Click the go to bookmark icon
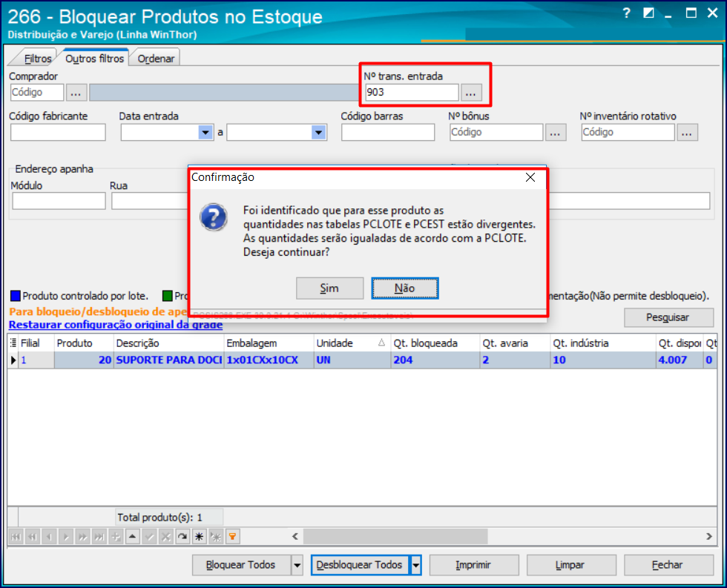 tap(216, 537)
